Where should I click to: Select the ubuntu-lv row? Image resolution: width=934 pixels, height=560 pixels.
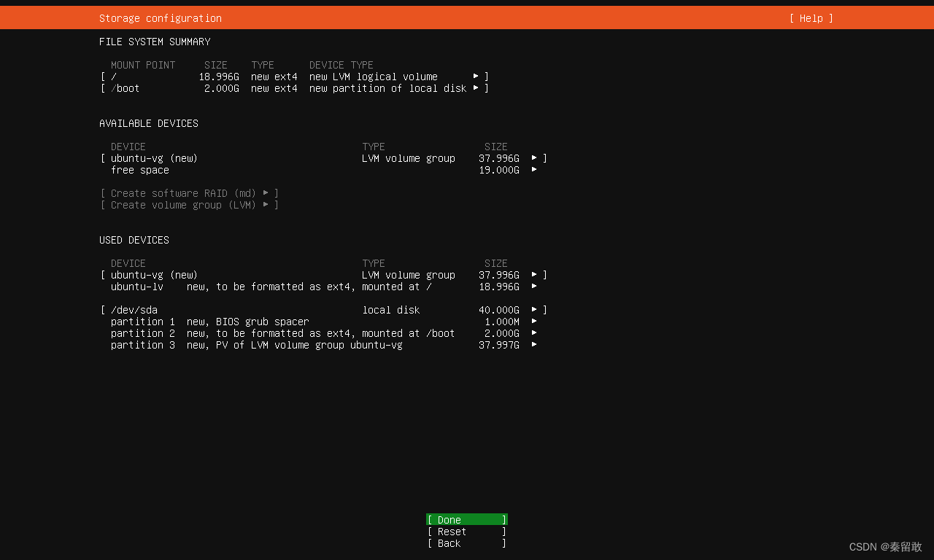tap(324, 287)
